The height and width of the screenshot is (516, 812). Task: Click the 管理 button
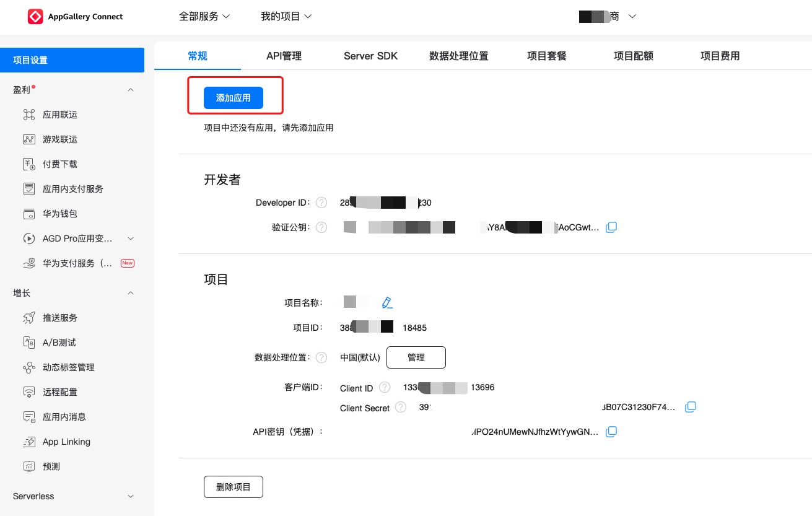(416, 357)
